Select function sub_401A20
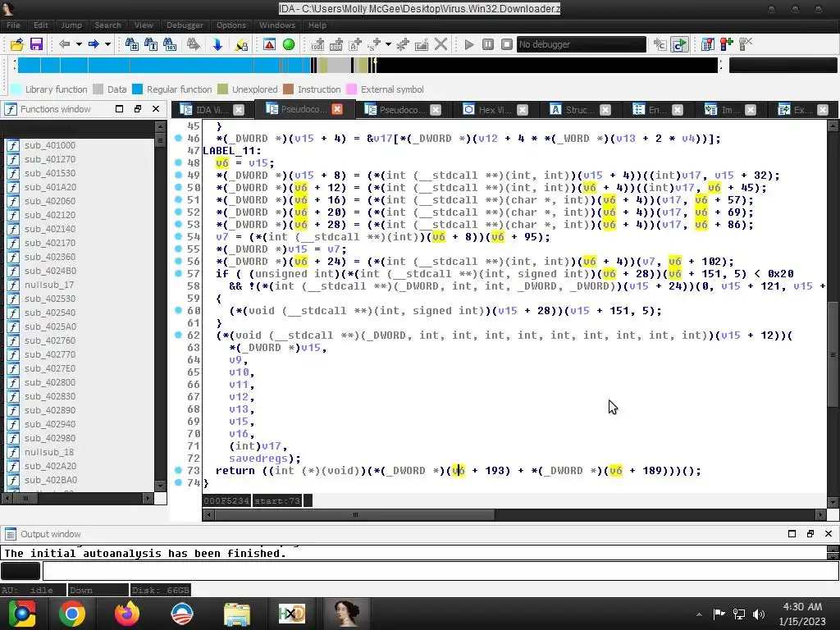Viewport: 840px width, 630px height. (x=50, y=187)
